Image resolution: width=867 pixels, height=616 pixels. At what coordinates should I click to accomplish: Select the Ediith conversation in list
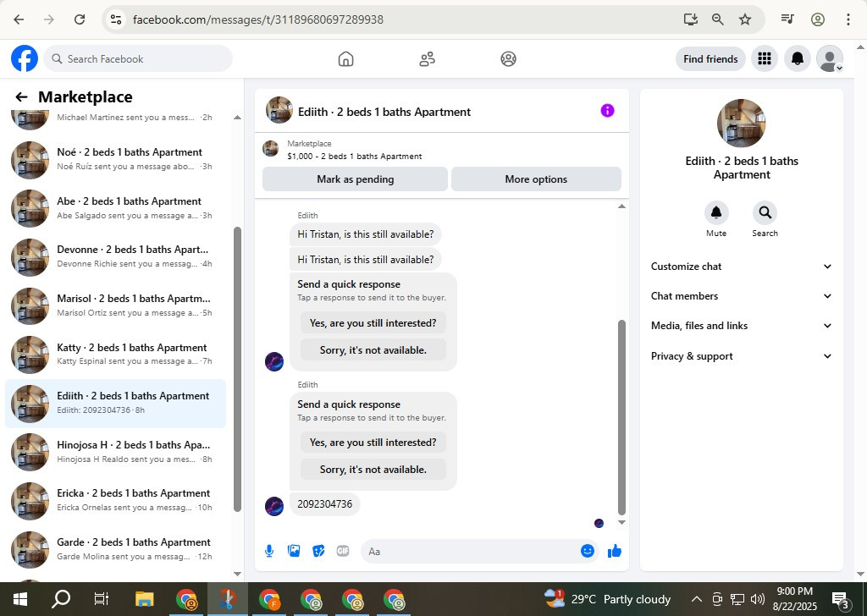tap(115, 404)
